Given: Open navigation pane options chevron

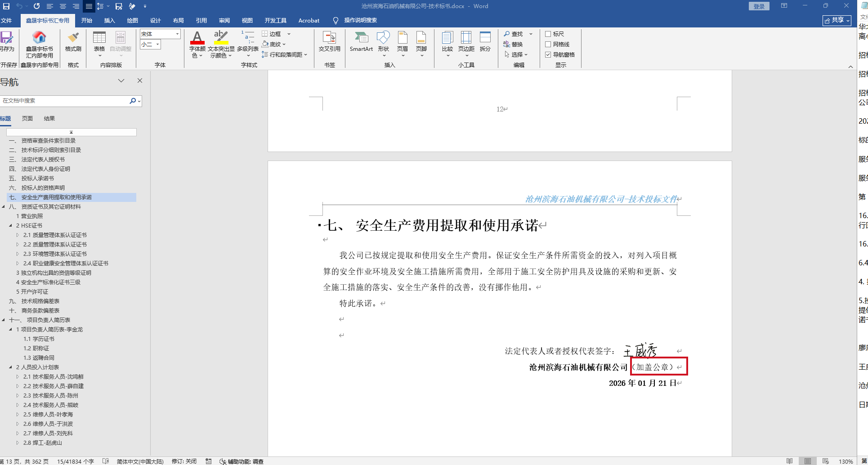Looking at the screenshot, I should tap(121, 80).
